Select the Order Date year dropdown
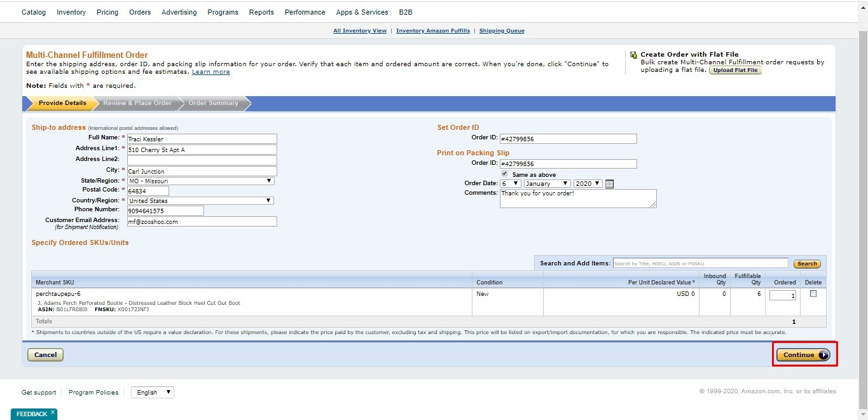Viewport: 868px width, 420px height. 588,184
